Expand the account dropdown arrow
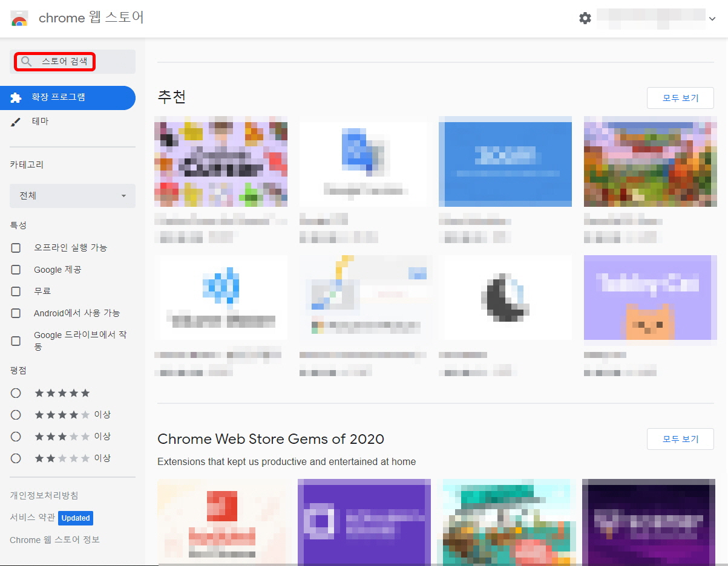 712,19
